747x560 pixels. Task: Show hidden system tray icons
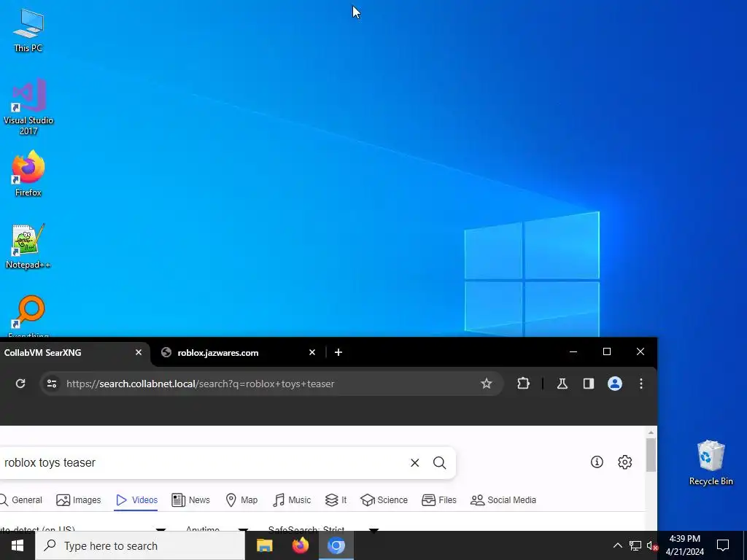[x=617, y=545]
